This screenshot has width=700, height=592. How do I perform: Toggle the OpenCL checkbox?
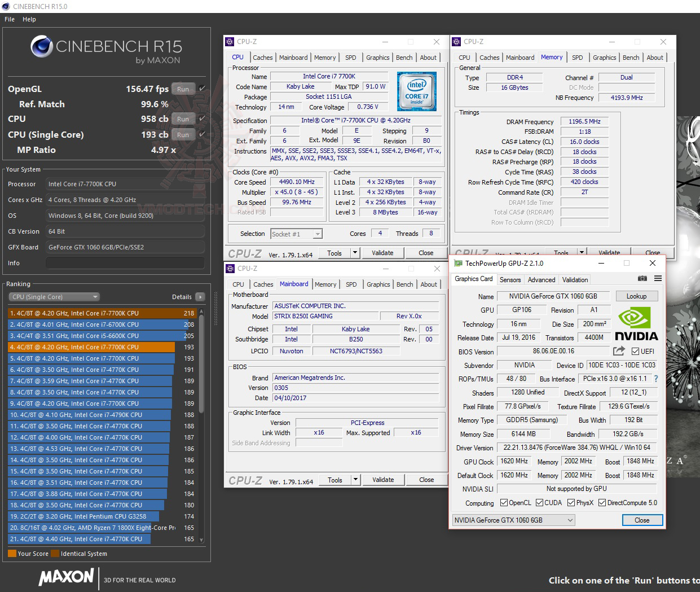[503, 503]
